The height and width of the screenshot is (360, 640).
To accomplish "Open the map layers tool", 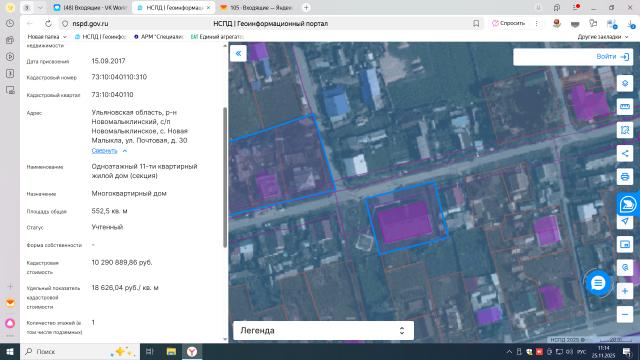I will coord(625,83).
